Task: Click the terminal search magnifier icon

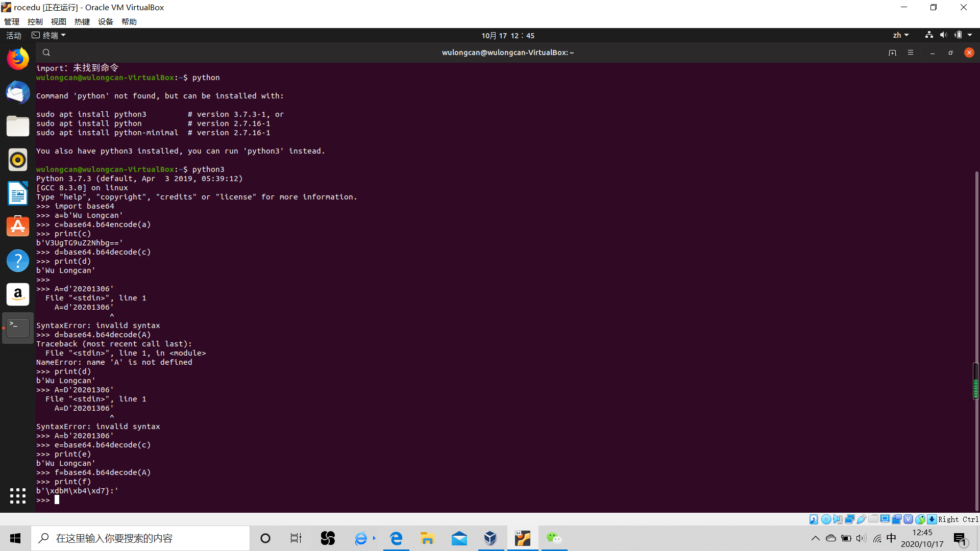Action: (x=46, y=53)
